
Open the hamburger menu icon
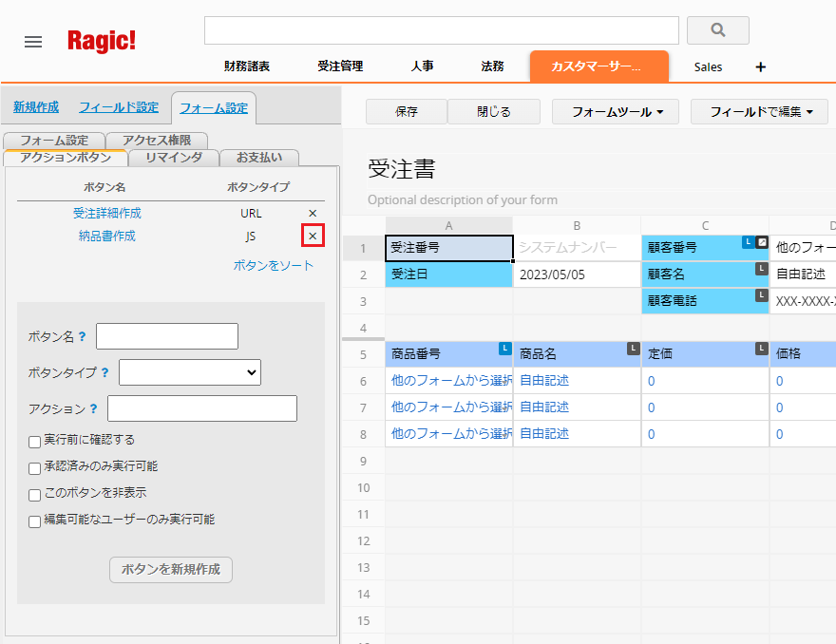tap(33, 42)
